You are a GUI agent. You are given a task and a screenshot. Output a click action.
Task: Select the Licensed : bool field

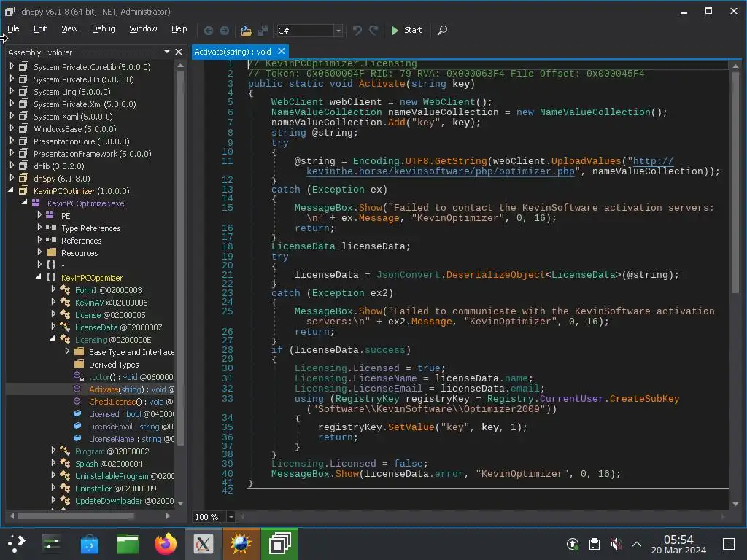click(x=131, y=414)
